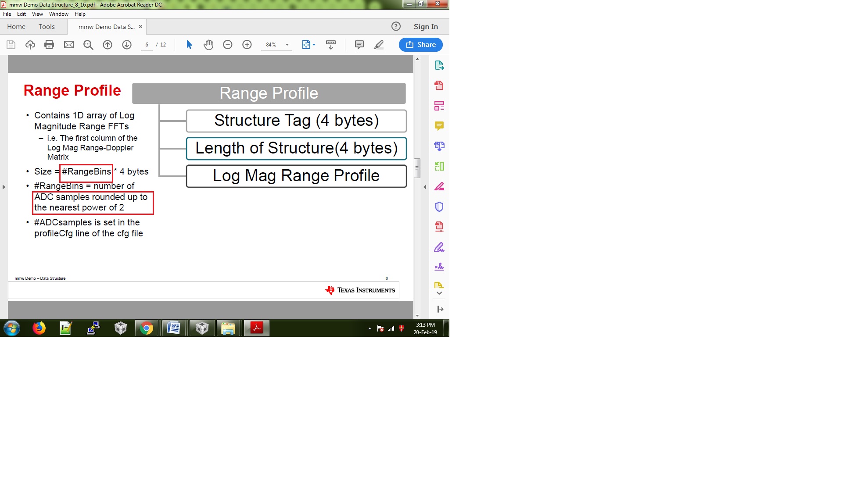Open Fill & Sign in right pane

pos(439,247)
